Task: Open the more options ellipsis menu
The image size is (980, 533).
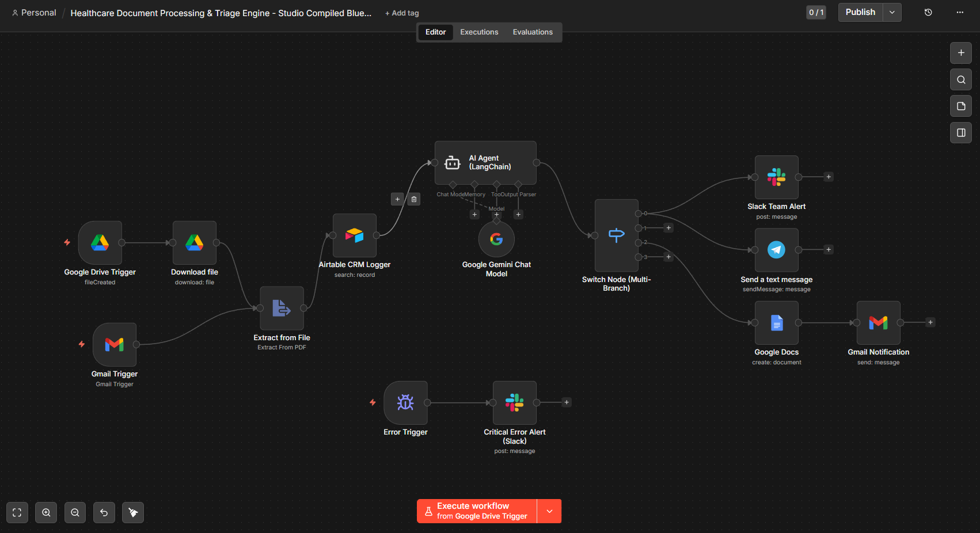Action: click(x=960, y=12)
